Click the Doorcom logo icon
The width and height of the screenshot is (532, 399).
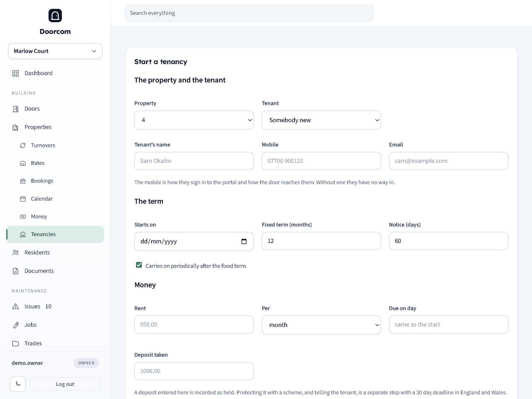pyautogui.click(x=55, y=15)
